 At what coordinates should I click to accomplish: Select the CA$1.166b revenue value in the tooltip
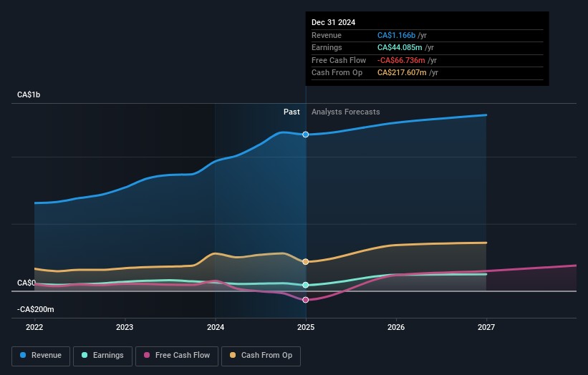point(402,36)
